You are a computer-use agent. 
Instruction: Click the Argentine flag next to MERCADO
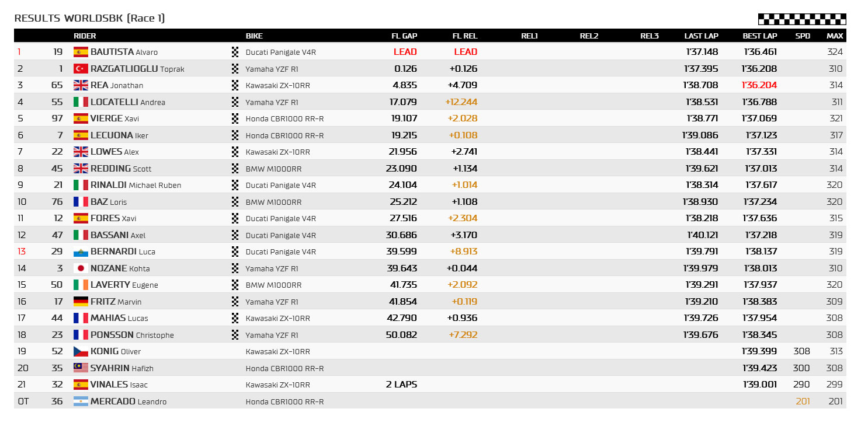[x=81, y=401]
